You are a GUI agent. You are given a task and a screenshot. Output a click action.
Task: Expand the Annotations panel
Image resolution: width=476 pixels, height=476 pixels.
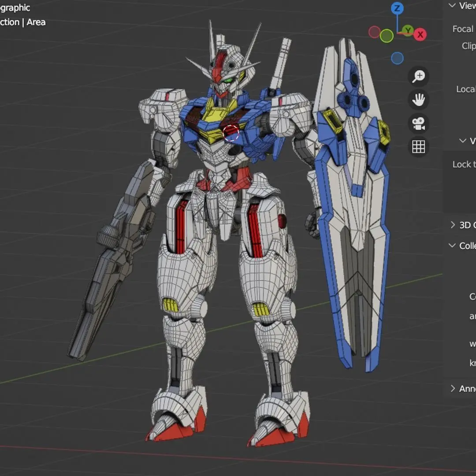tap(453, 388)
